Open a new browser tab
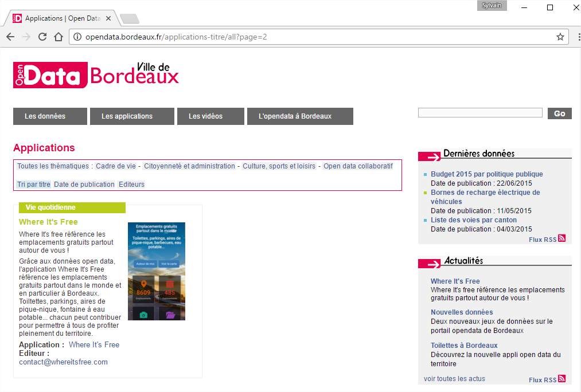 tap(130, 18)
